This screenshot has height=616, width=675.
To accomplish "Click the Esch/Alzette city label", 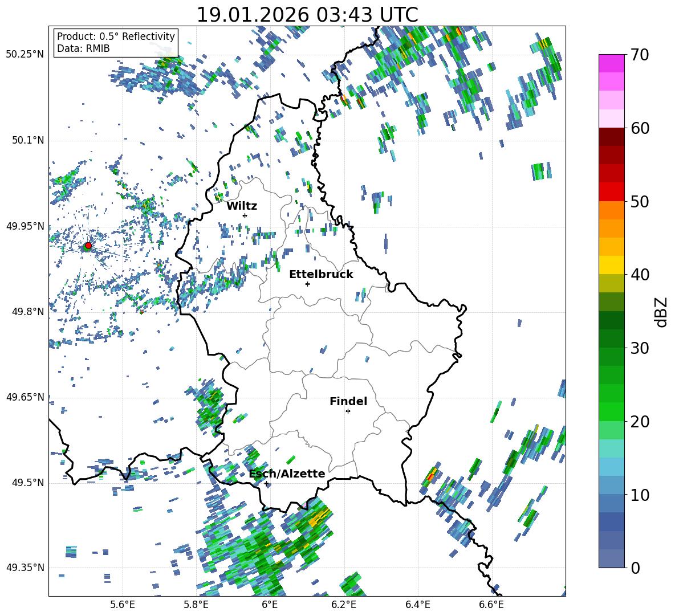I will [287, 474].
